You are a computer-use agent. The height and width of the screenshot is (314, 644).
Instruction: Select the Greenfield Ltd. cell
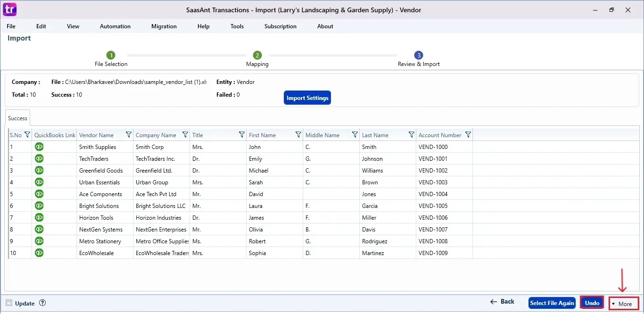pos(162,170)
